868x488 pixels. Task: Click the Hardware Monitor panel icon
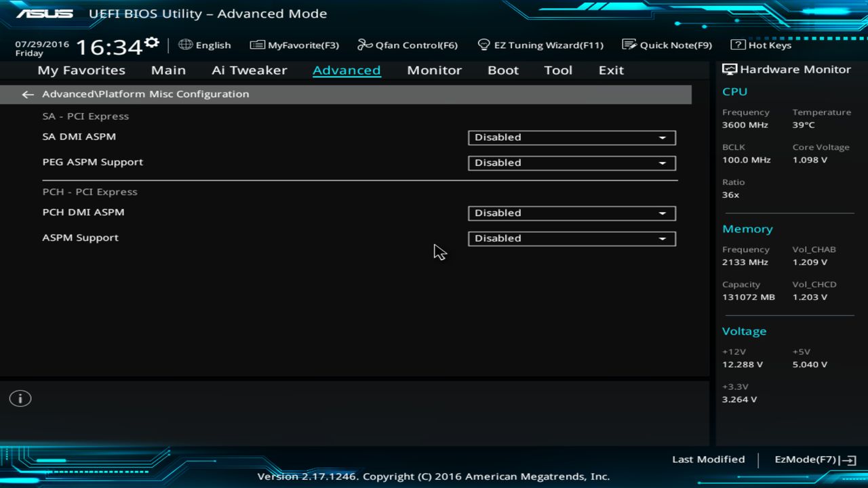click(x=730, y=68)
